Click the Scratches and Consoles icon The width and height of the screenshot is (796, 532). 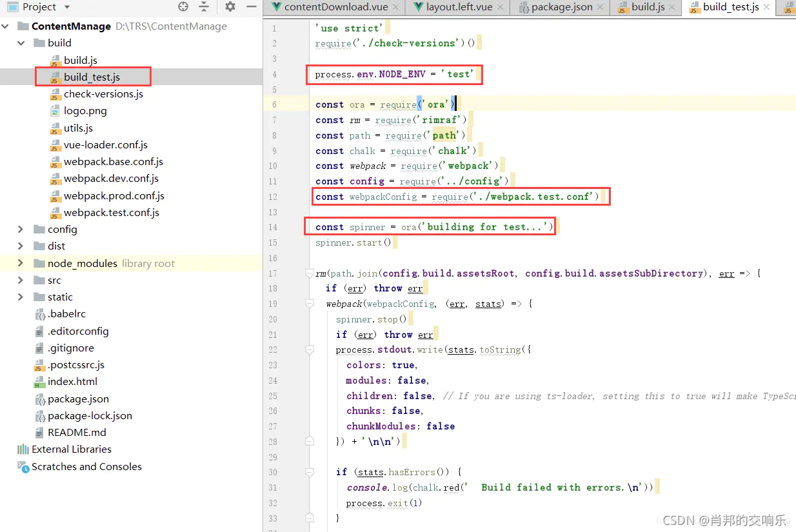coord(23,467)
